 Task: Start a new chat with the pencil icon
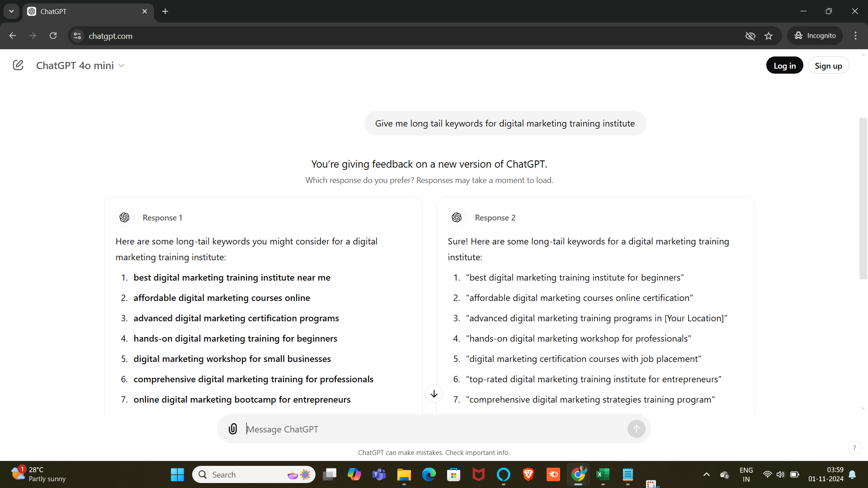18,65
